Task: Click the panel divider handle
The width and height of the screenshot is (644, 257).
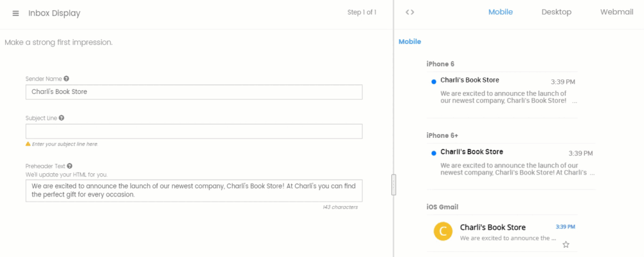Action: point(394,185)
